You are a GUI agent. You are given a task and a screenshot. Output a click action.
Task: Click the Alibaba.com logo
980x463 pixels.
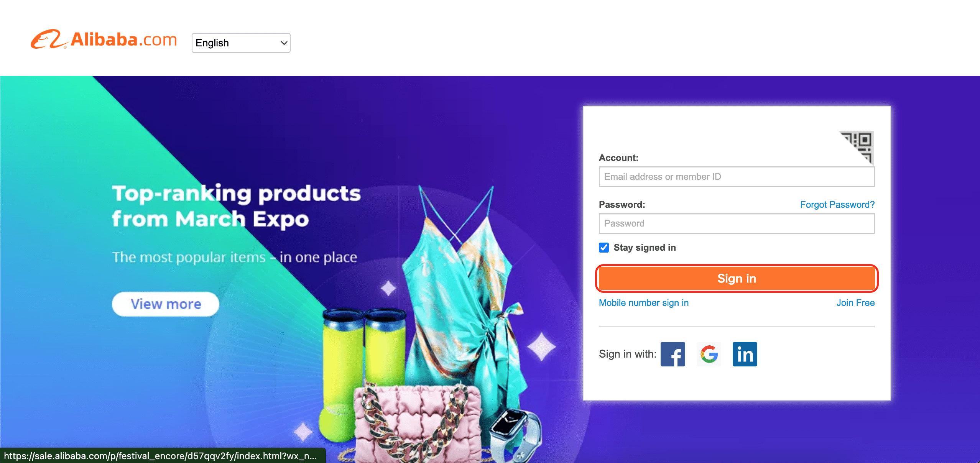[x=104, y=39]
